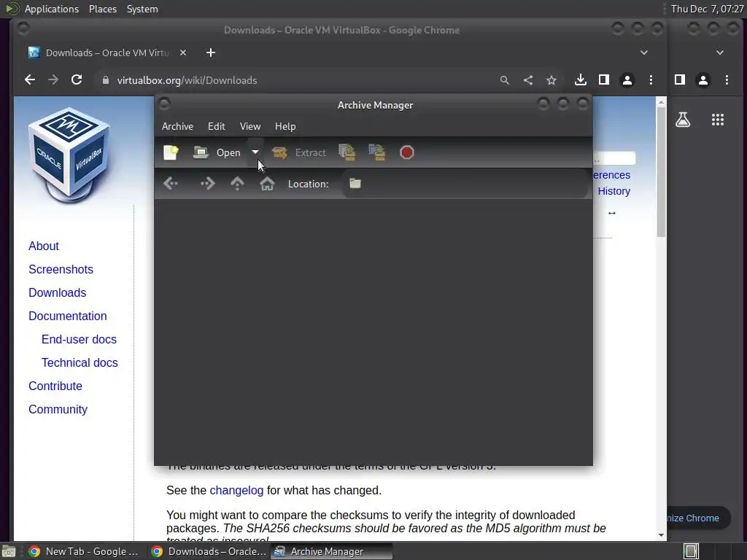Open Chrome downloads tray icon

coord(580,80)
